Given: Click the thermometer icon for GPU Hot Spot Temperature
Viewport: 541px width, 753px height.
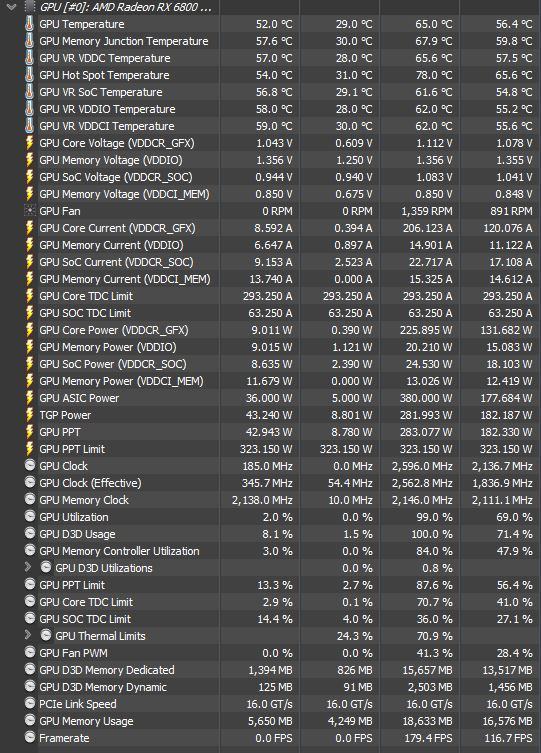Looking at the screenshot, I should (x=30, y=75).
